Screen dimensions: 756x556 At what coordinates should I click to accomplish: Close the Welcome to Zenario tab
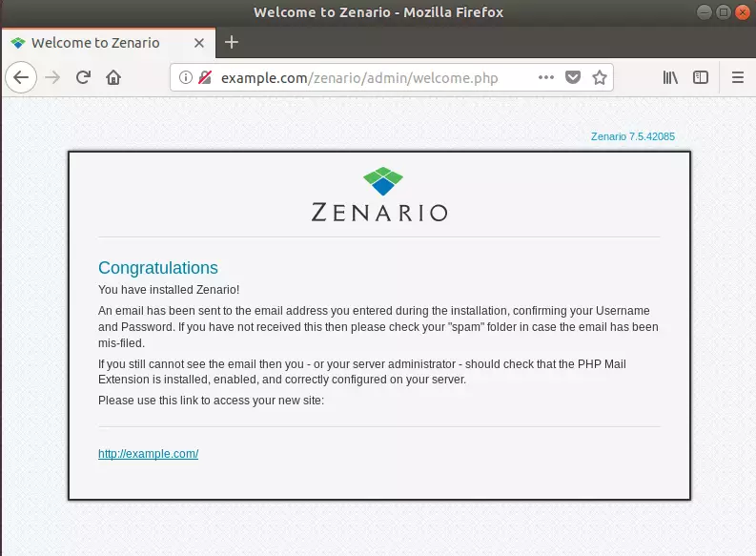coord(199,43)
